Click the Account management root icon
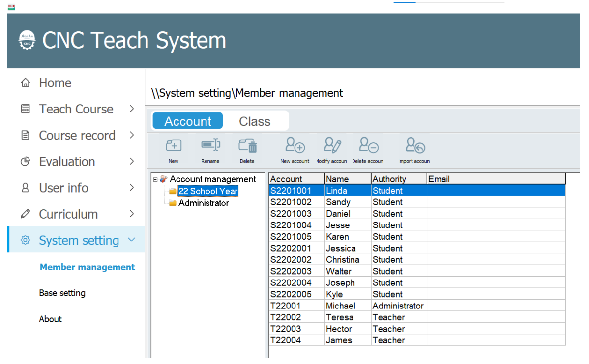This screenshot has height=364, width=589. (x=163, y=179)
